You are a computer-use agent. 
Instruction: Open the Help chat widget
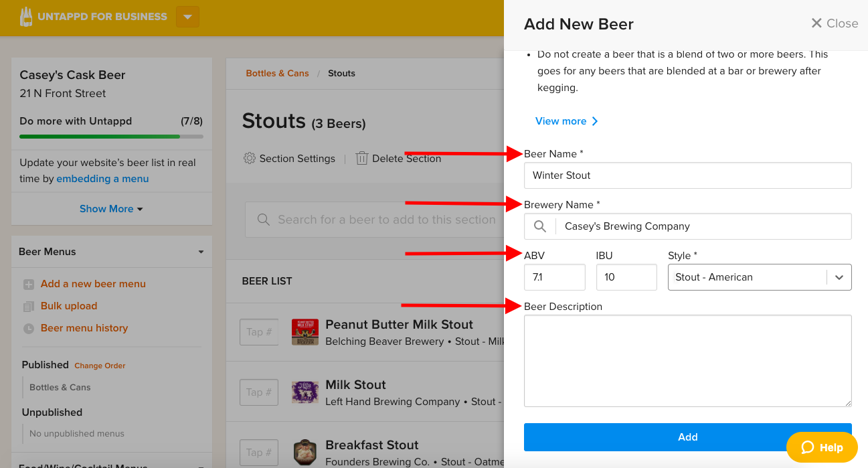coord(822,447)
